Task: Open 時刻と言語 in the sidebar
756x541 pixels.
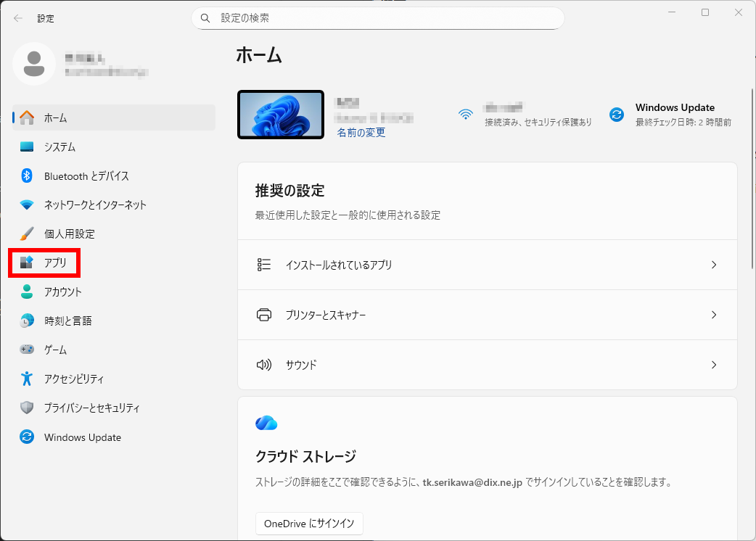Action: tap(67, 321)
